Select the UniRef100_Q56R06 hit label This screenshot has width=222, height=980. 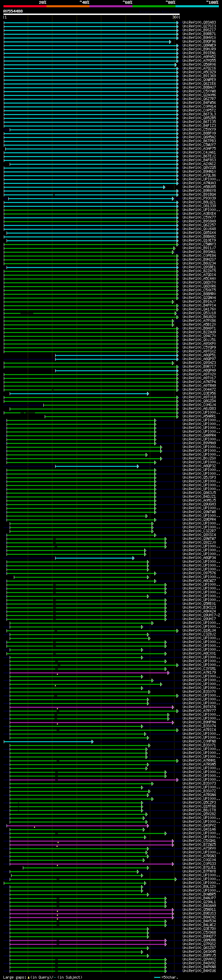[199, 65]
